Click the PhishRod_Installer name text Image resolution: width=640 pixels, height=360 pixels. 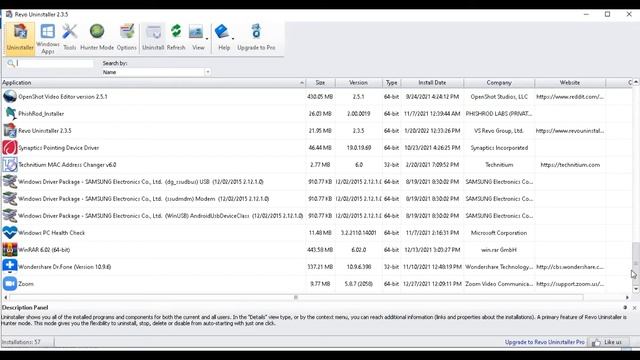tap(41, 113)
